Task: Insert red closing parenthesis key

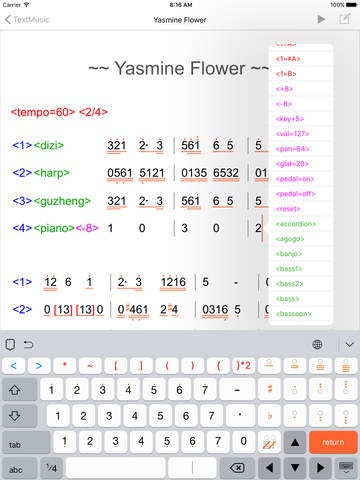Action: (x=192, y=366)
